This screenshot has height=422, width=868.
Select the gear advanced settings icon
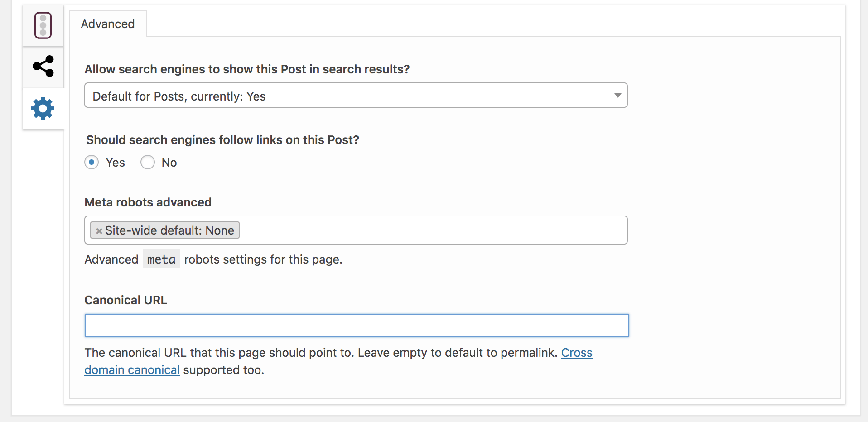click(x=43, y=108)
